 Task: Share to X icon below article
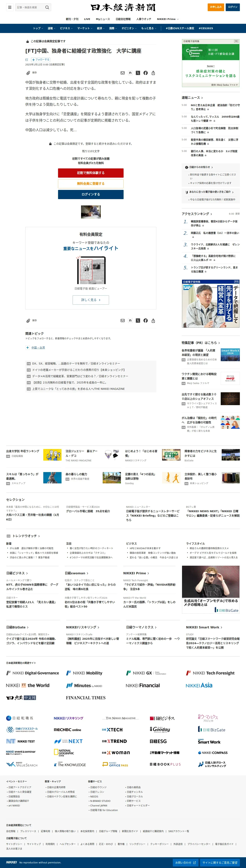tap(138, 321)
